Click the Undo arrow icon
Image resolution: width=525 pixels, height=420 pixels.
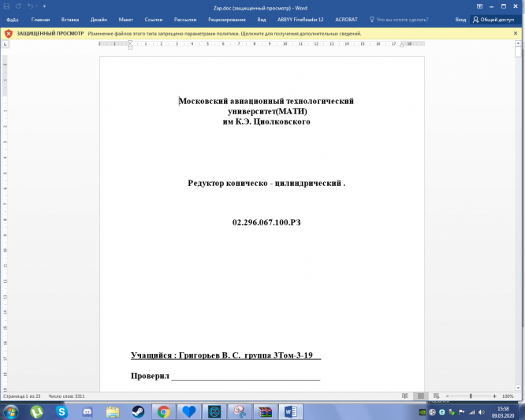coord(30,6)
